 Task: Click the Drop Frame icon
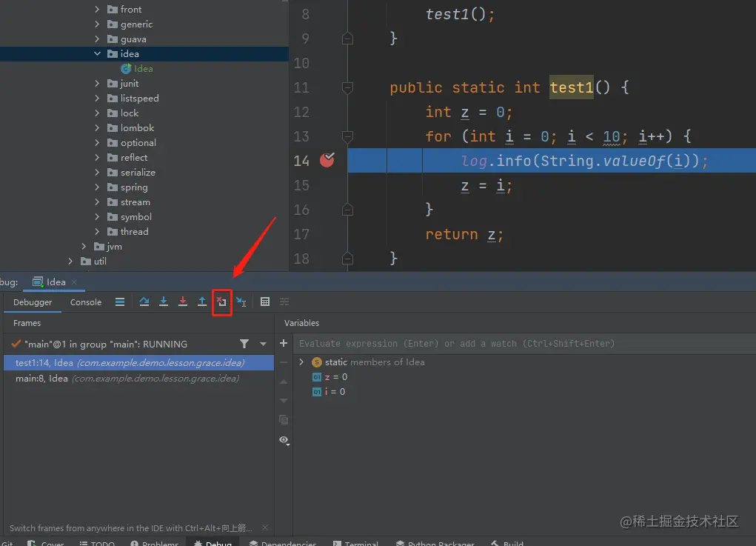[222, 302]
